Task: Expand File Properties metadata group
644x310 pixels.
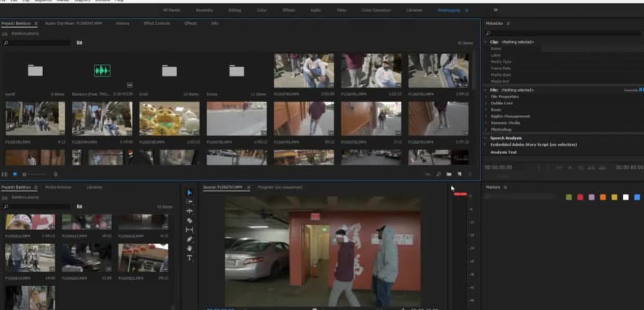Action: pyautogui.click(x=486, y=97)
